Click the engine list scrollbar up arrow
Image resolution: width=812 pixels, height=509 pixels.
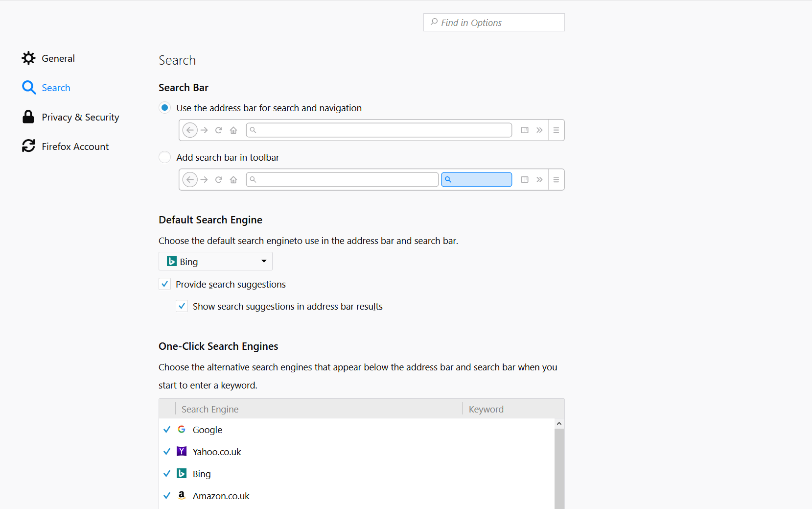pyautogui.click(x=559, y=423)
